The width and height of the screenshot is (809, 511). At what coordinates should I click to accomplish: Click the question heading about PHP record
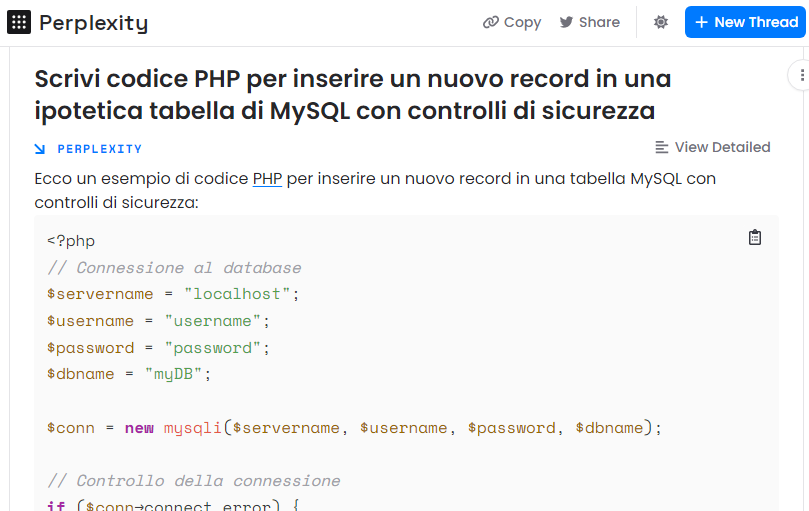(352, 94)
